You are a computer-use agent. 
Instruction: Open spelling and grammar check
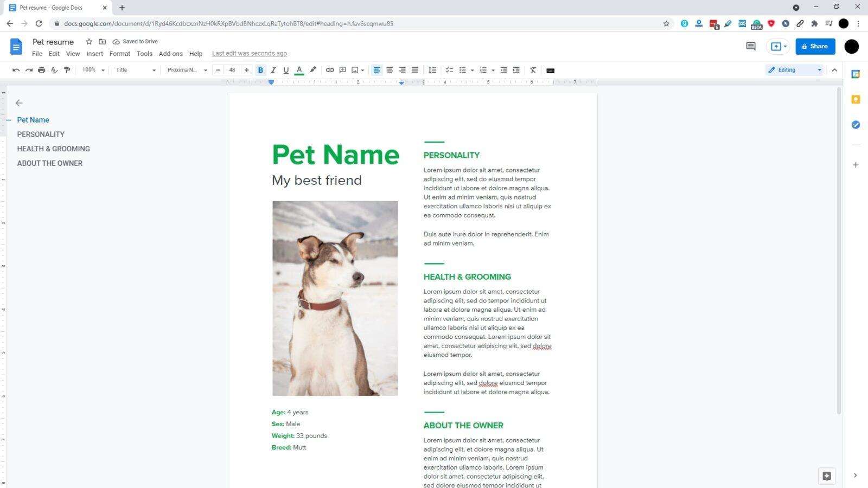pyautogui.click(x=54, y=69)
